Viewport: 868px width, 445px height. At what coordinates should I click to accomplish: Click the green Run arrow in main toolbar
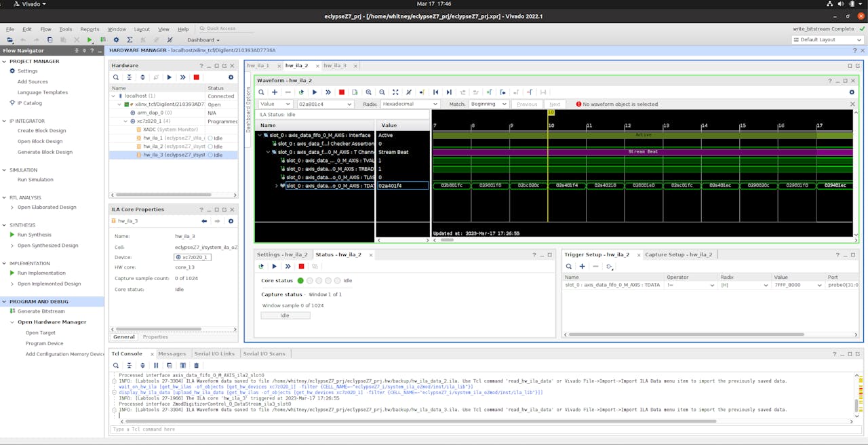90,40
